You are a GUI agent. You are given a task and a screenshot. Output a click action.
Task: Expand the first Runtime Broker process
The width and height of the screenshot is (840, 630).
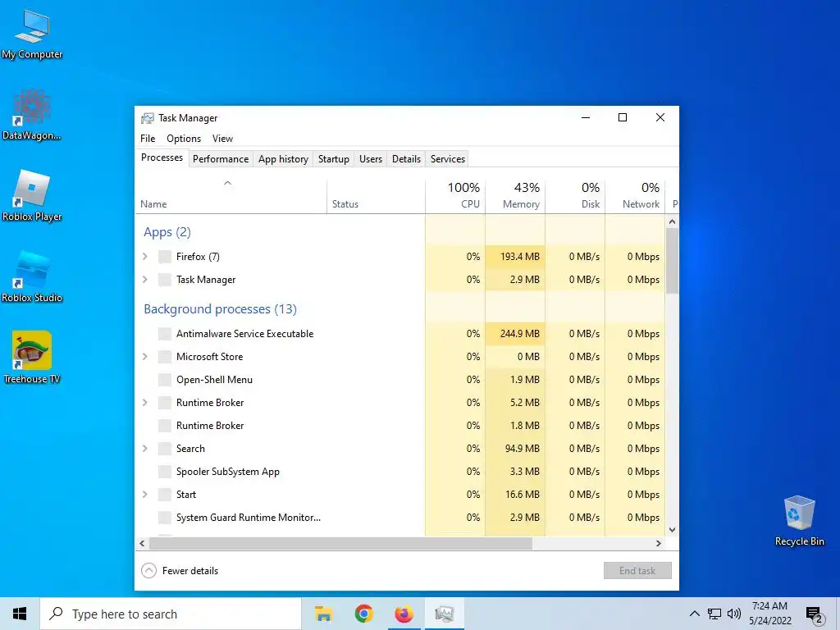click(144, 402)
